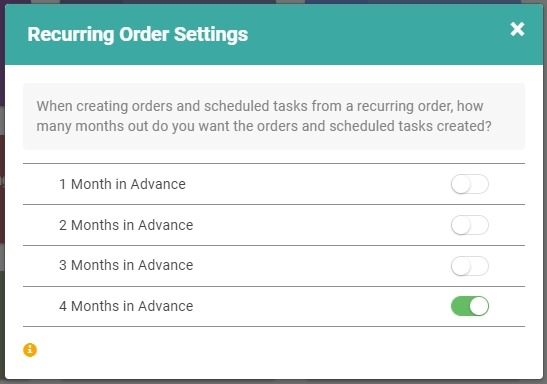Click the sentence starting 'When creating orders'
The width and height of the screenshot is (547, 384).
pos(264,116)
